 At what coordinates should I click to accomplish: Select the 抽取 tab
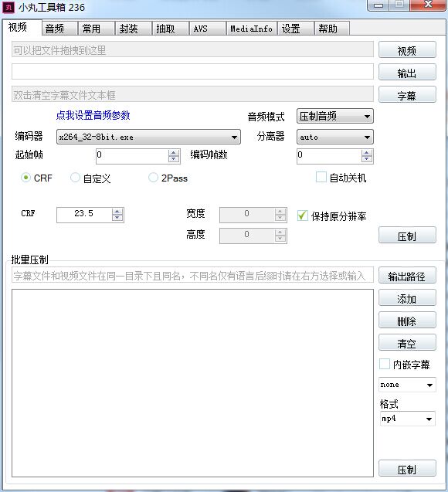171,29
